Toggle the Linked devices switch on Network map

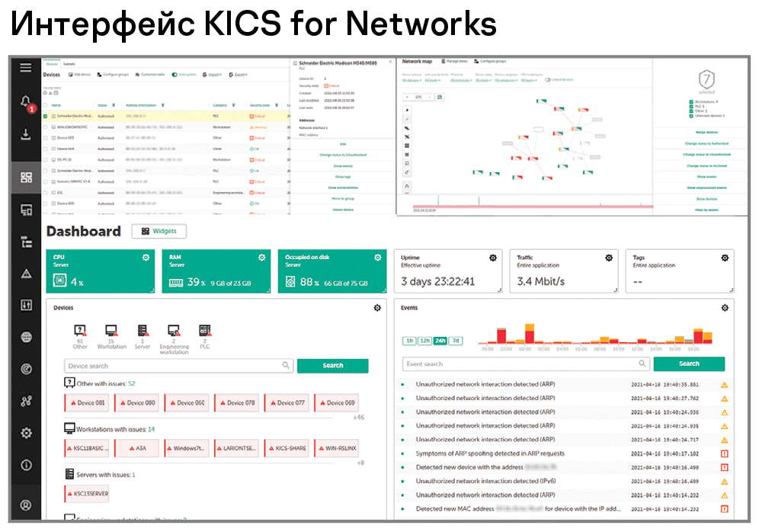coord(547,80)
